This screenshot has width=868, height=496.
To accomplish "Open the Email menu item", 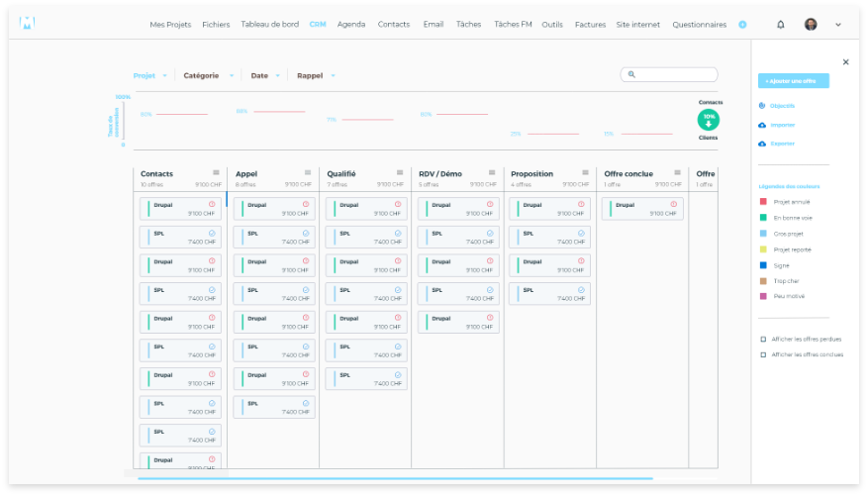I will (434, 25).
